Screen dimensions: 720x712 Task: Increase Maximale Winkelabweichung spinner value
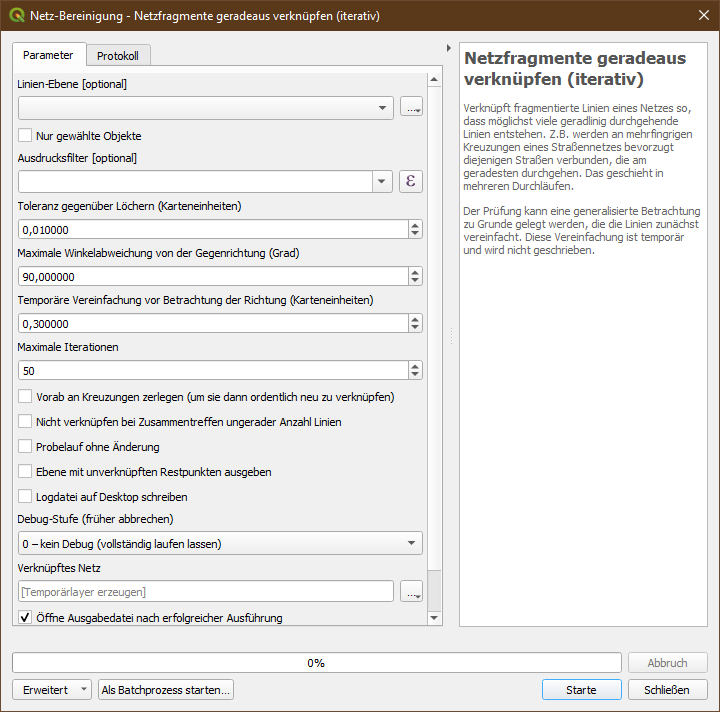click(x=415, y=272)
